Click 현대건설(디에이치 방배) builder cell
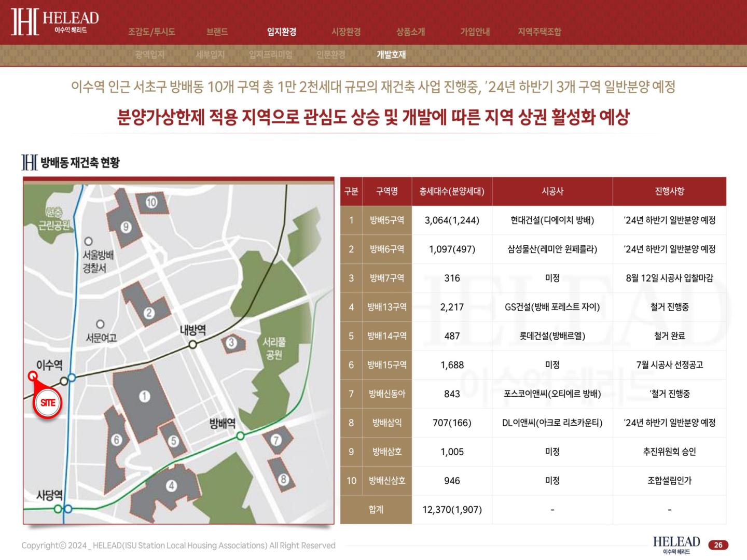The width and height of the screenshot is (747, 560). [552, 220]
